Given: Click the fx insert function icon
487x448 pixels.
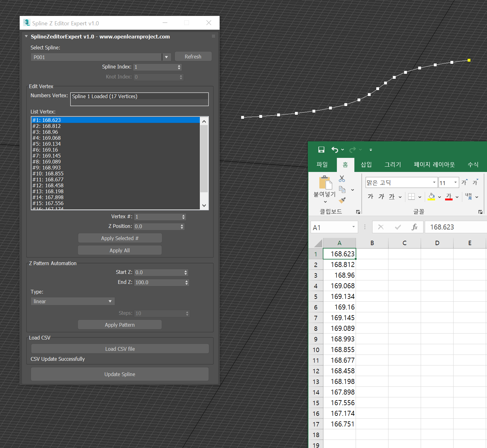Looking at the screenshot, I should click(x=415, y=227).
